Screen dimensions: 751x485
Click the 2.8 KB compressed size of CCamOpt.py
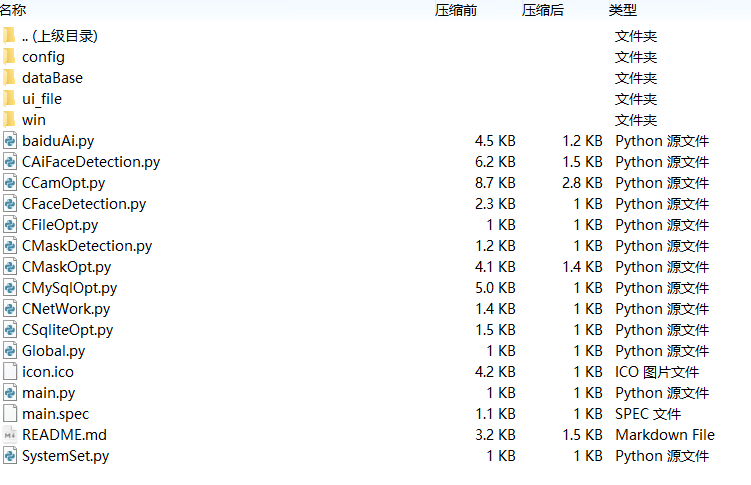[582, 183]
